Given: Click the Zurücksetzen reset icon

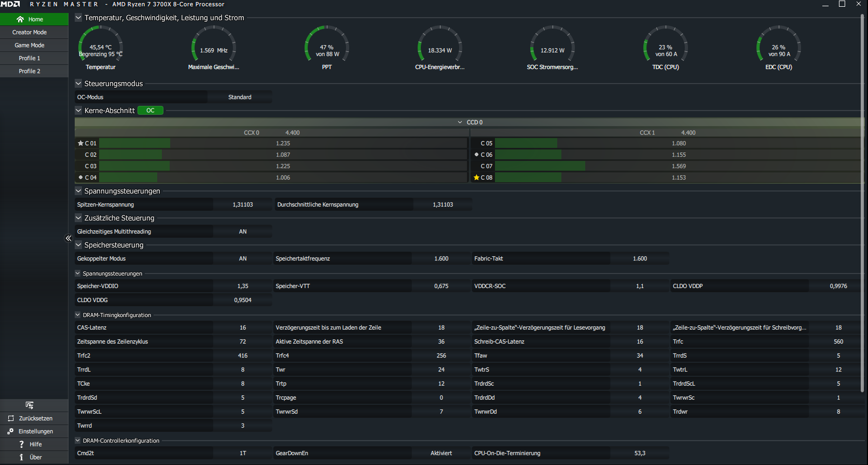Looking at the screenshot, I should [11, 418].
